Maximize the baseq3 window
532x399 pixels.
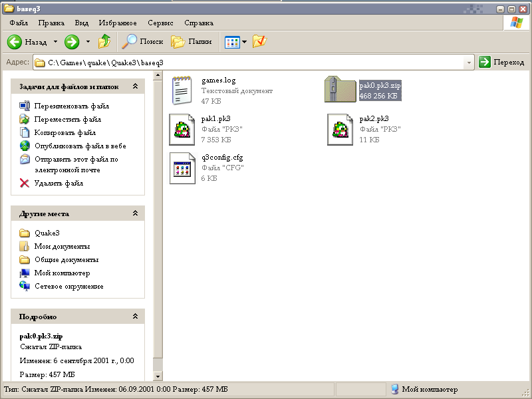point(511,9)
